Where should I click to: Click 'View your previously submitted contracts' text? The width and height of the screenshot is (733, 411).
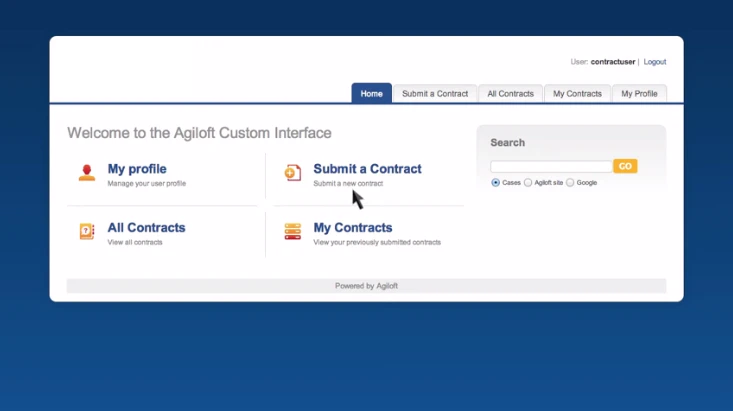tap(377, 242)
